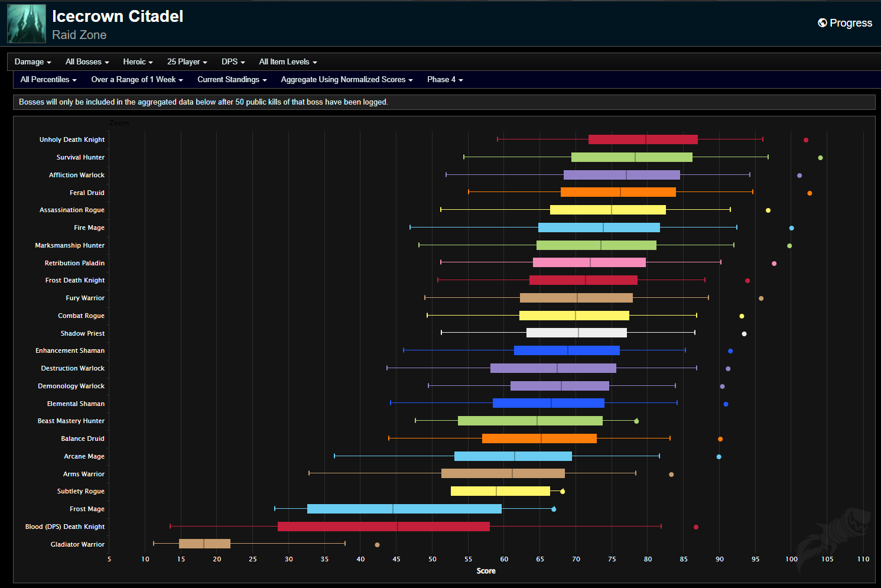Click the Blood (DPS) Death Knight box bar
Screen dimensions: 881x588
point(383,527)
